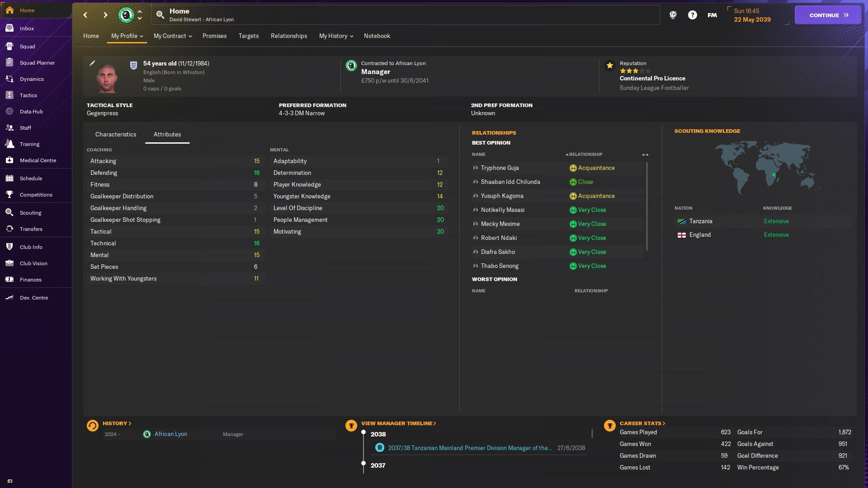868x488 pixels.
Task: Expand the My Contract dropdown
Action: (173, 36)
